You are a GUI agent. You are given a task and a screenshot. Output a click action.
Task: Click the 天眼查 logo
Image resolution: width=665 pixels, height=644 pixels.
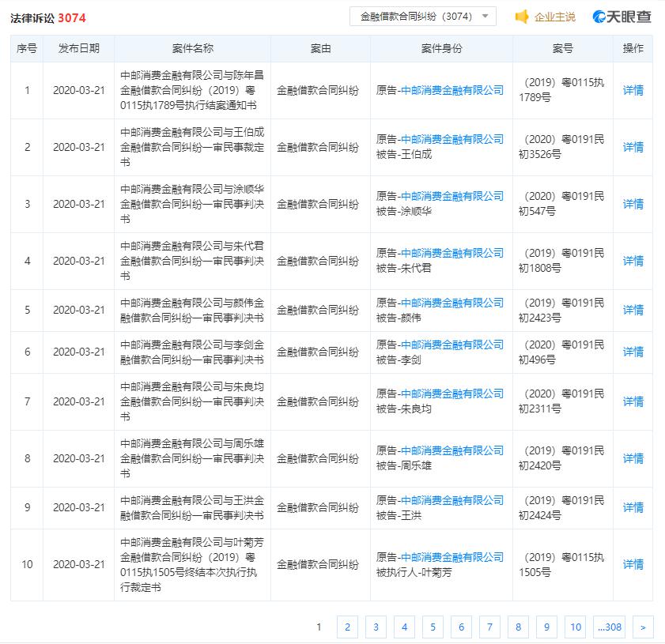pyautogui.click(x=622, y=17)
